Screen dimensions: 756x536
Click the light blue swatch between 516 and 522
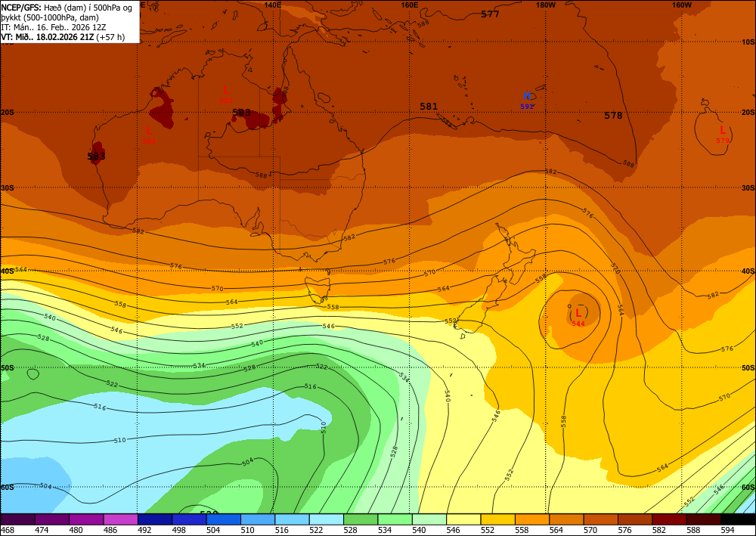pos(292,519)
